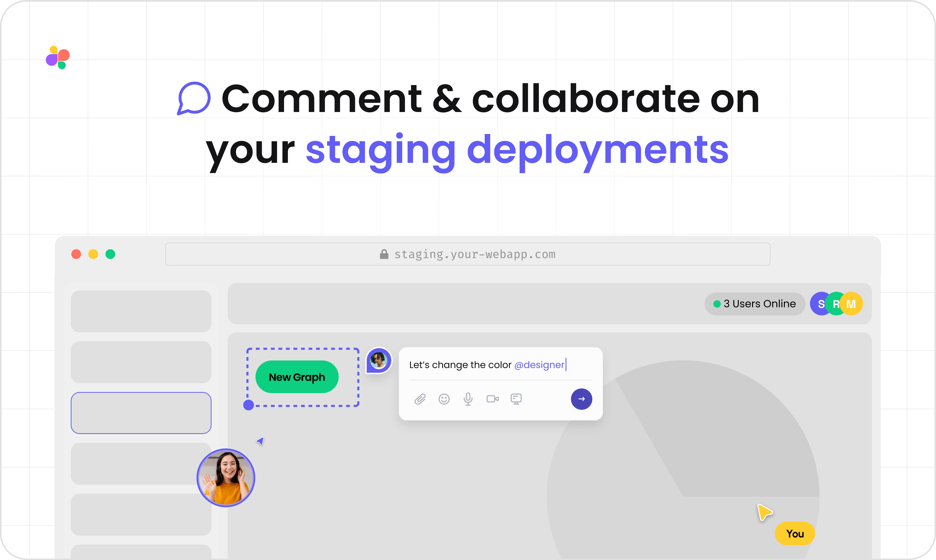Click the commenter avatar pin beside New Graph

(379, 360)
